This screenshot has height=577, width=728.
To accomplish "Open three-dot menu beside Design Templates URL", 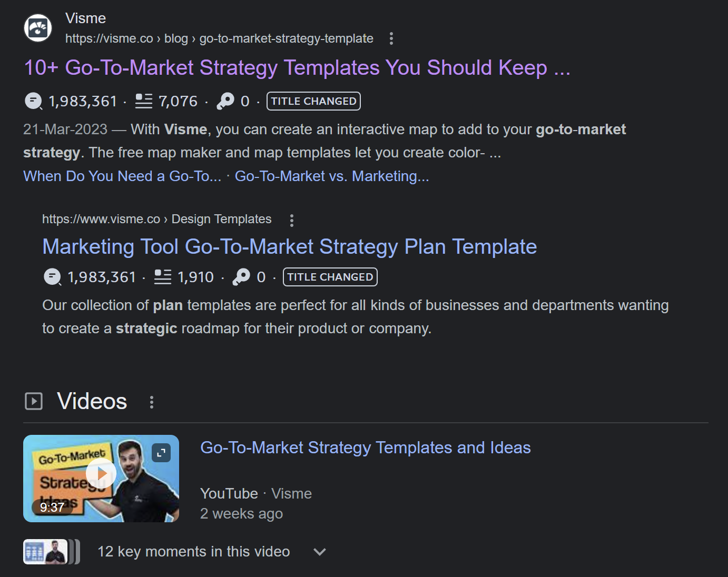I will click(291, 220).
